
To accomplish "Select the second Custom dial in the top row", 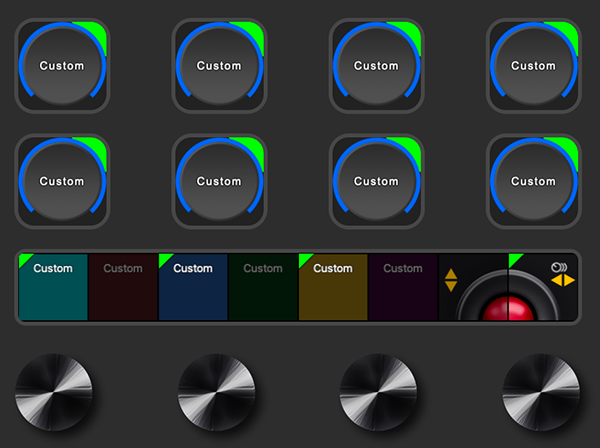I will tap(220, 66).
